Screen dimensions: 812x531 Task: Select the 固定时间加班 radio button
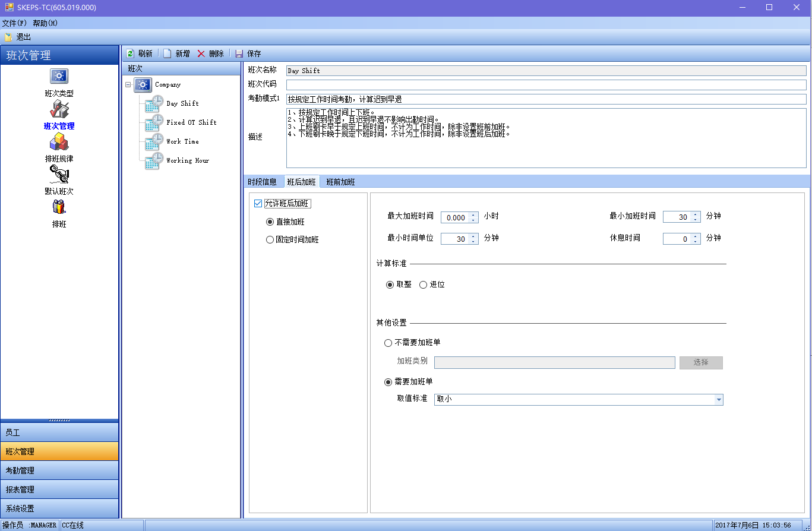click(270, 240)
